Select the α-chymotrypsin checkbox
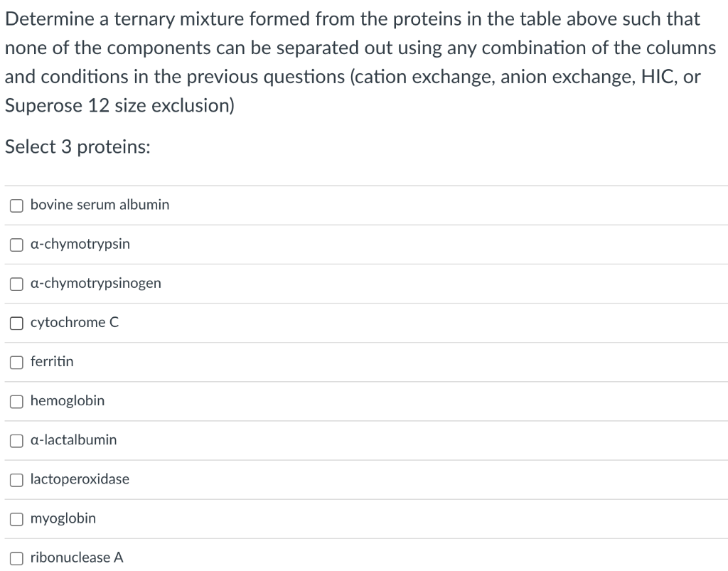 pyautogui.click(x=15, y=244)
